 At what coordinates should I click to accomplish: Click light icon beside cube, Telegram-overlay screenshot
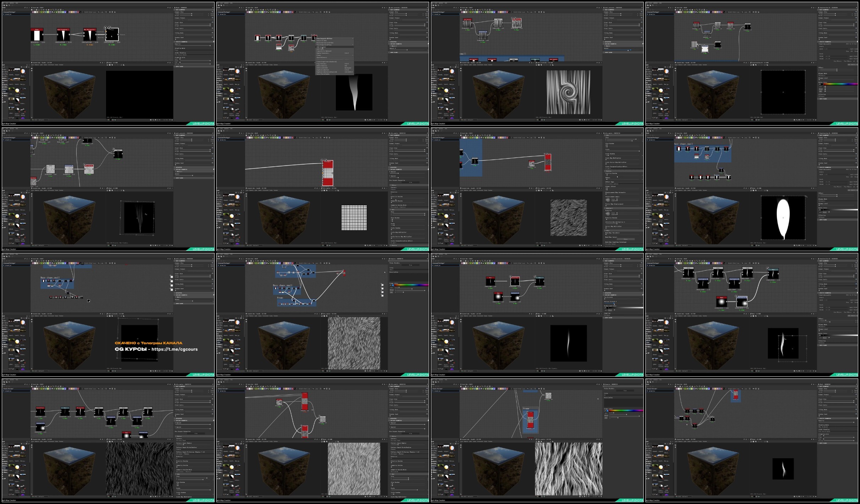[32, 322]
